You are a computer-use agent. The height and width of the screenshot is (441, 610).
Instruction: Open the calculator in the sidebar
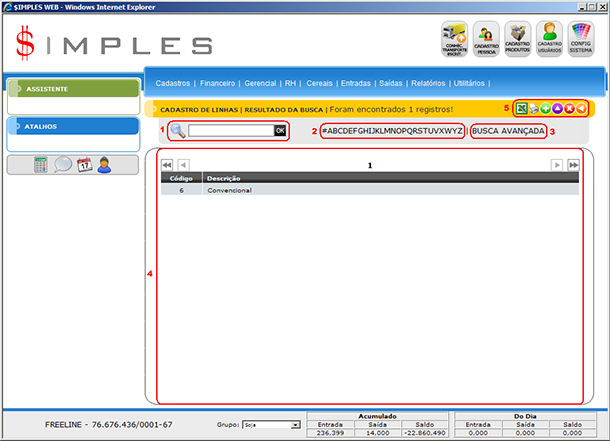tap(41, 165)
